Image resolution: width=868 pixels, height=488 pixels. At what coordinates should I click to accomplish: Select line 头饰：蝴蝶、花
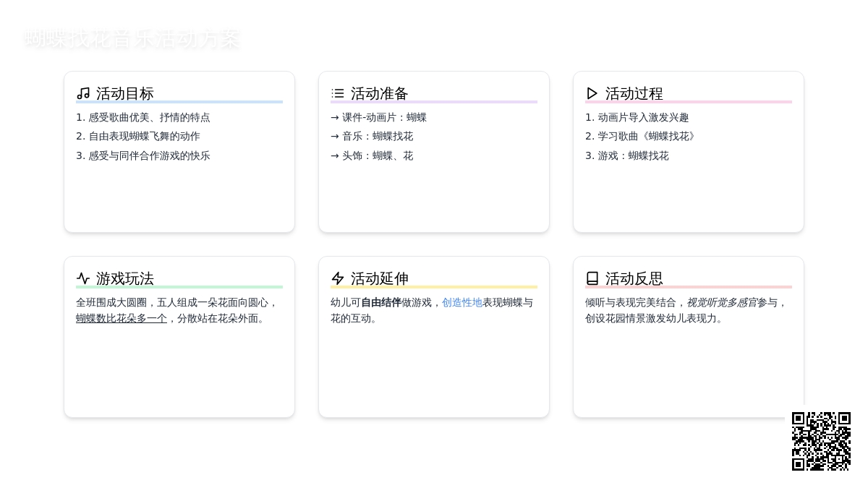372,155
